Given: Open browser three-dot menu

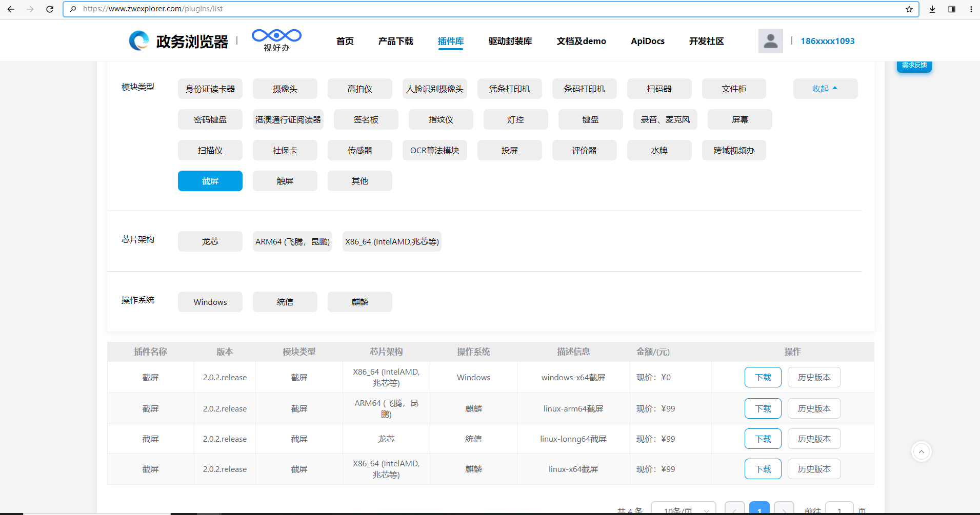Looking at the screenshot, I should pyautogui.click(x=971, y=9).
